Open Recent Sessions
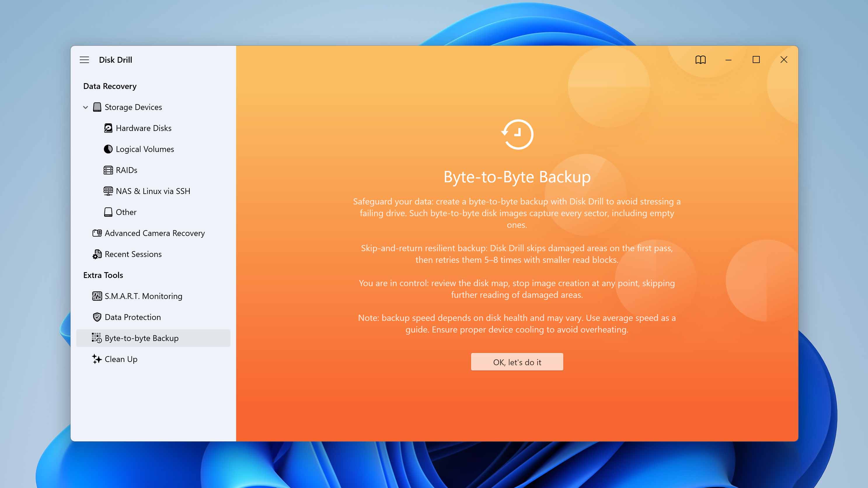The width and height of the screenshot is (868, 488). (133, 254)
